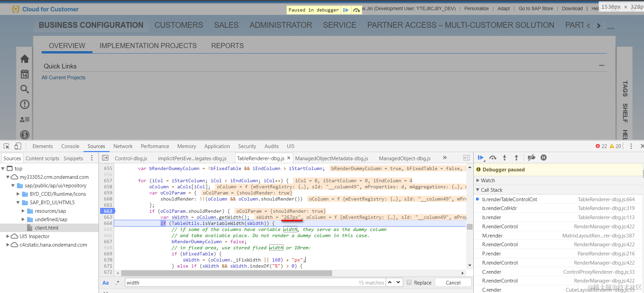
Task: Hide the navigator pane icon
Action: click(105, 158)
